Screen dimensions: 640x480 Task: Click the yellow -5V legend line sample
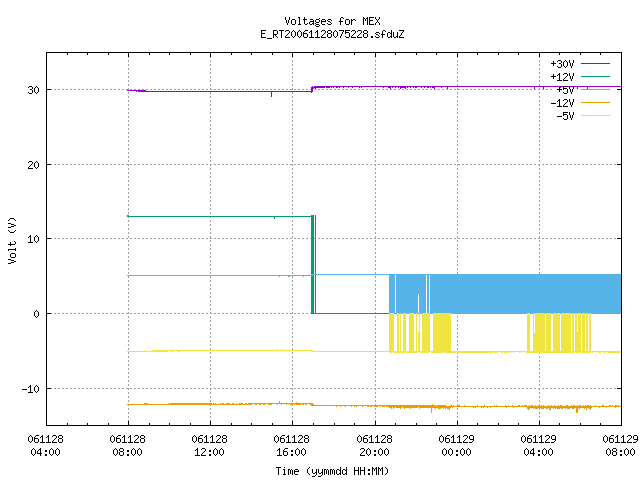595,116
